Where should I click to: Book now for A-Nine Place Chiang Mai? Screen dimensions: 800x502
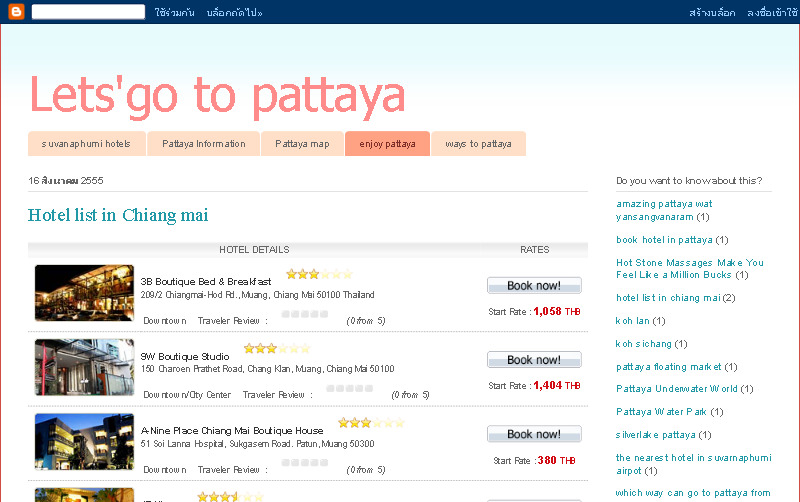coord(534,434)
